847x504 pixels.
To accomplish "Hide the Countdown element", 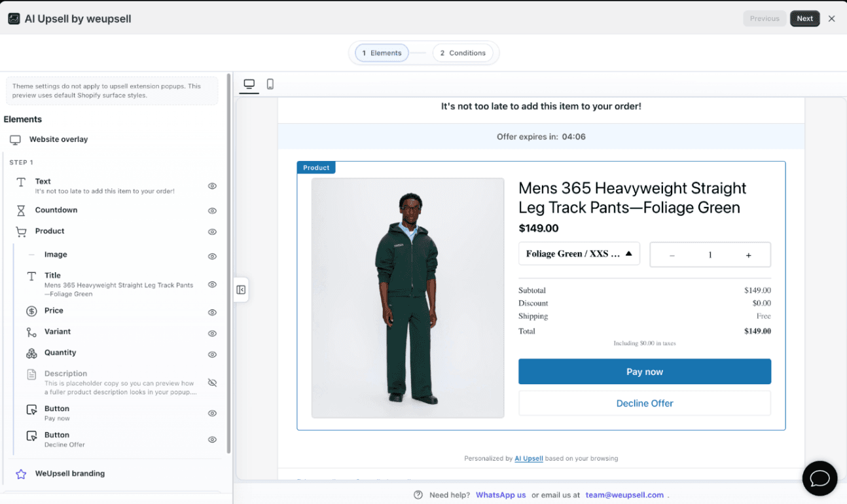I will [x=212, y=211].
